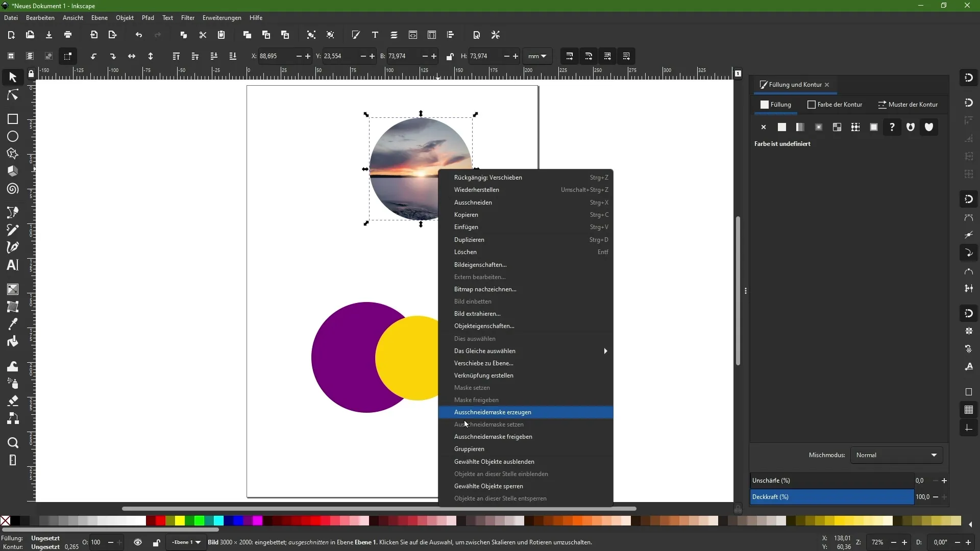Increase Unschärfe blur value
The height and width of the screenshot is (551, 980).
point(944,481)
